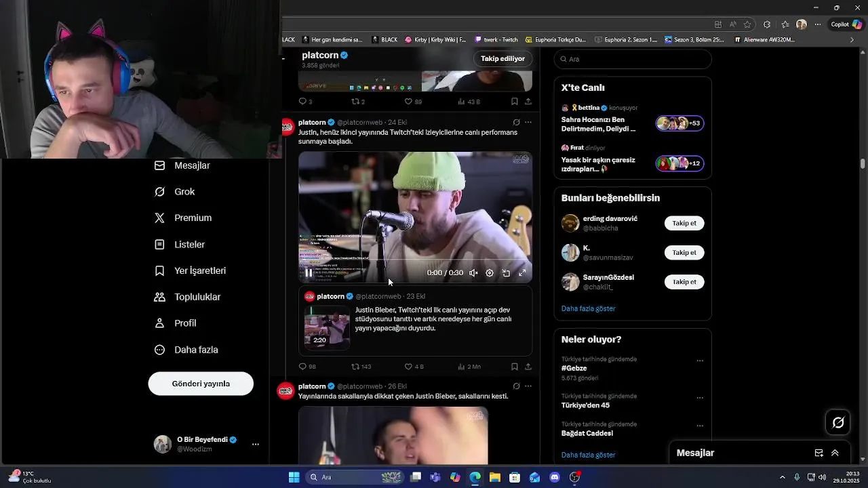Open Grok action on the 26 Eki tweet
This screenshot has height=488, width=868.
coord(516,386)
